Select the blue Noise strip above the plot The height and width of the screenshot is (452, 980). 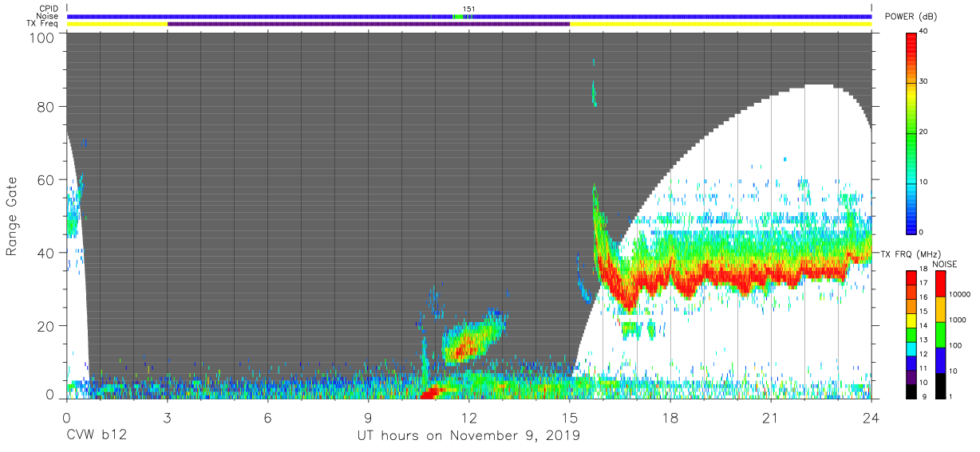pyautogui.click(x=469, y=17)
